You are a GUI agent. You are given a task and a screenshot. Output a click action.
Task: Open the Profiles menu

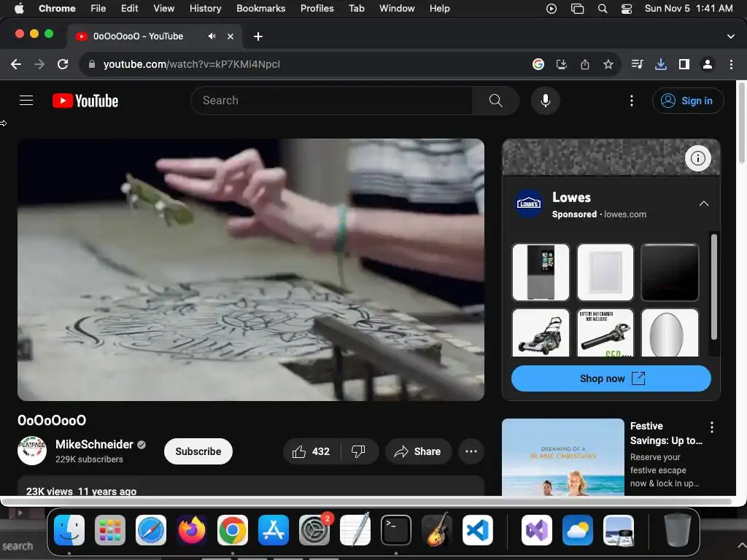pos(317,8)
